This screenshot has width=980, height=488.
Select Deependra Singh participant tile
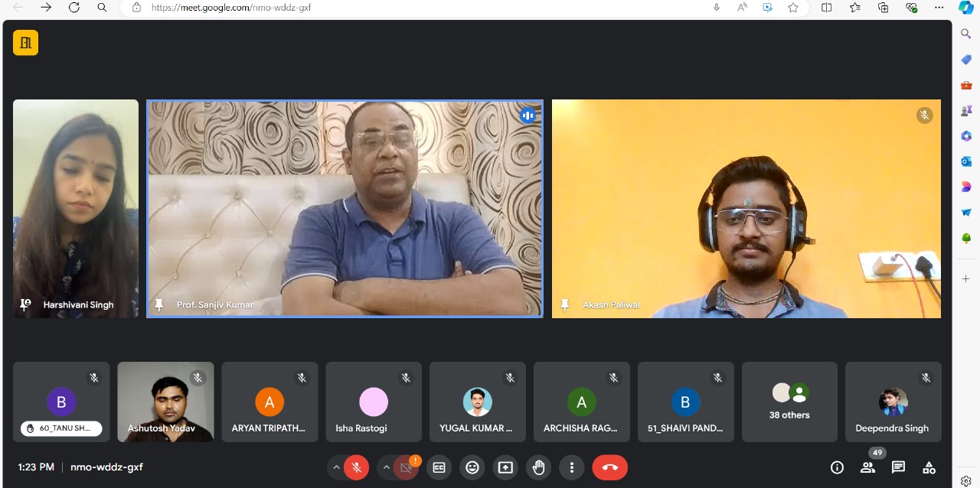(x=893, y=402)
